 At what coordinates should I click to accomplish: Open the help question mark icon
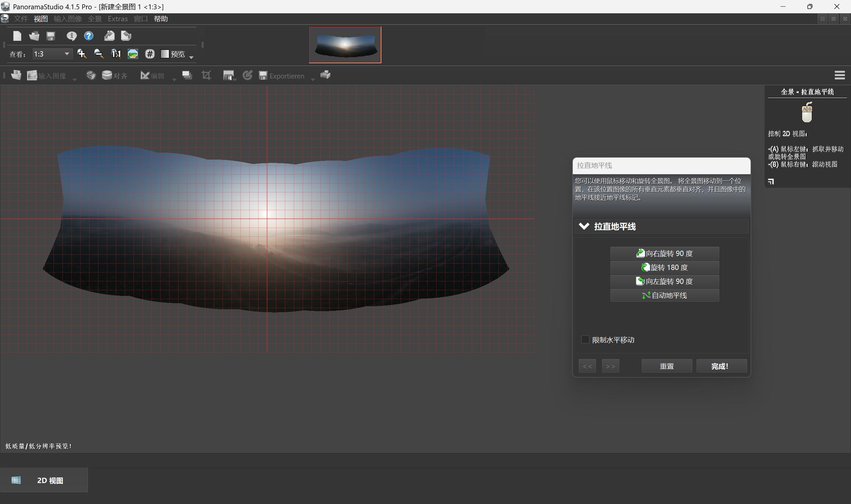tap(89, 36)
